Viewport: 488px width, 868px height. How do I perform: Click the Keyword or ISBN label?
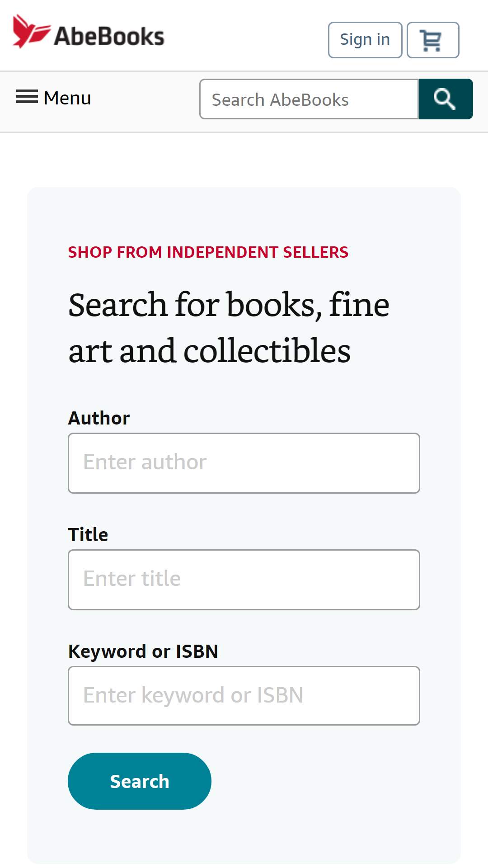(x=143, y=651)
